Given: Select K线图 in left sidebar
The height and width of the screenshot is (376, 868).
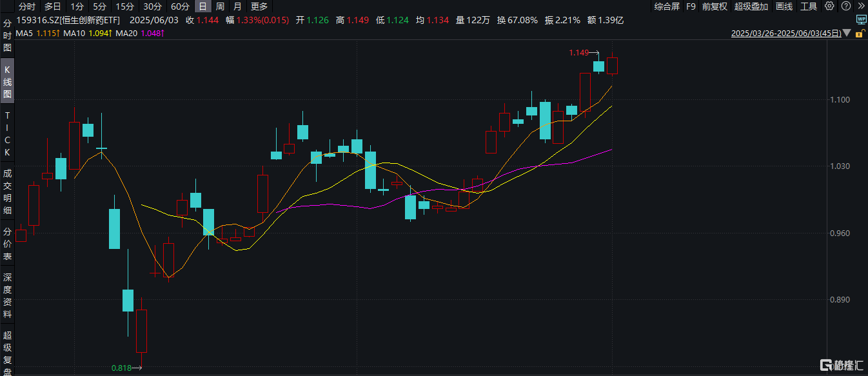Looking at the screenshot, I should coord(8,81).
